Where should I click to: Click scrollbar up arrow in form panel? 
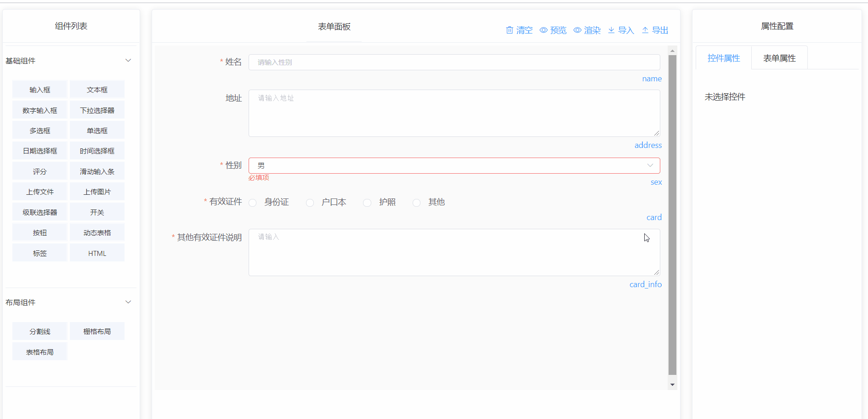[x=672, y=51]
